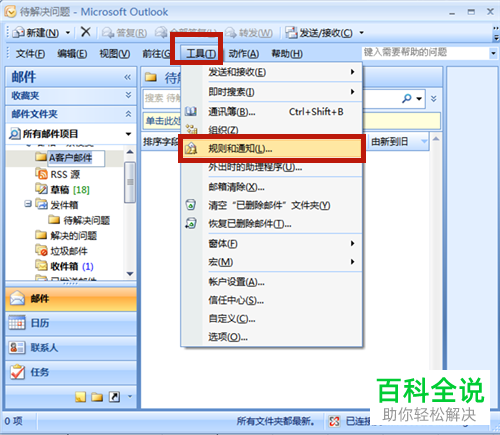The width and height of the screenshot is (500, 435).
Task: Open the File menu
Action: pos(30,53)
